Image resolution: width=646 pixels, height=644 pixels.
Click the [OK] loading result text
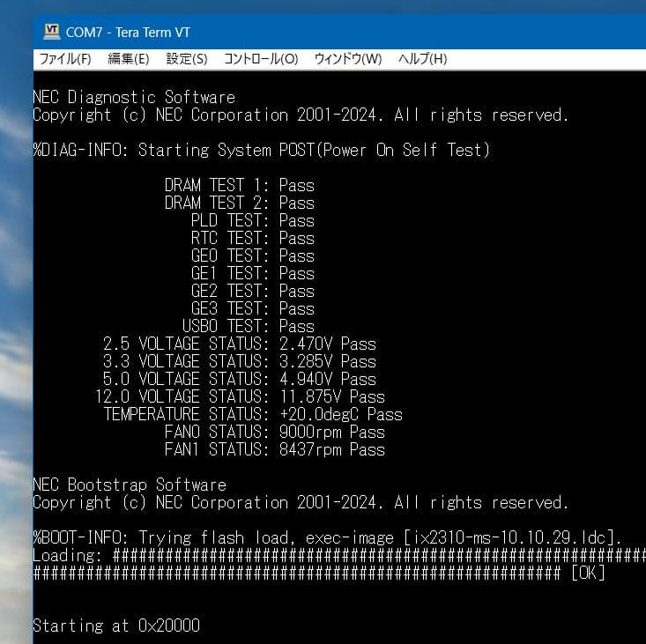(x=588, y=574)
